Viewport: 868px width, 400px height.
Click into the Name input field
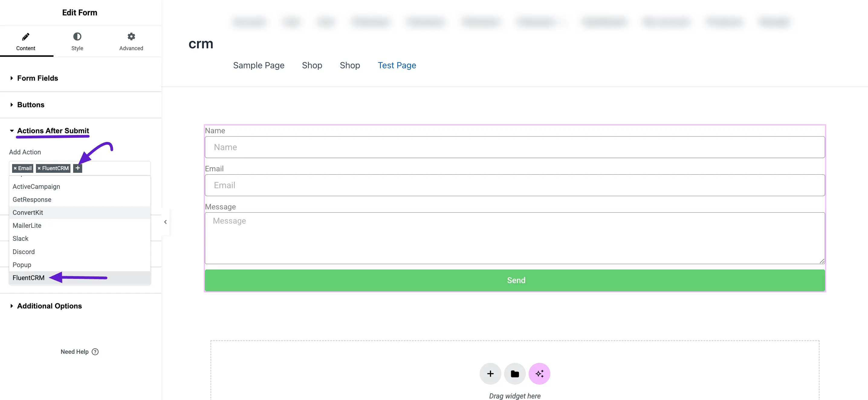tap(515, 147)
